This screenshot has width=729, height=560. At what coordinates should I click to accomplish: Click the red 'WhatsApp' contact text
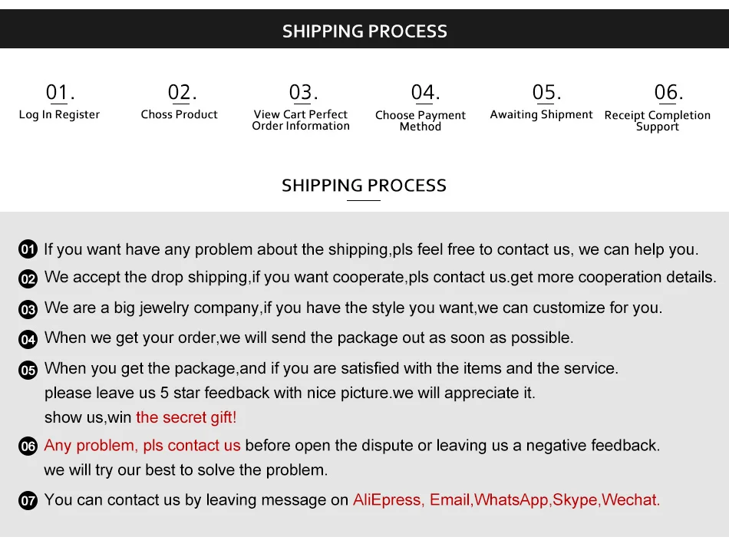pyautogui.click(x=511, y=500)
